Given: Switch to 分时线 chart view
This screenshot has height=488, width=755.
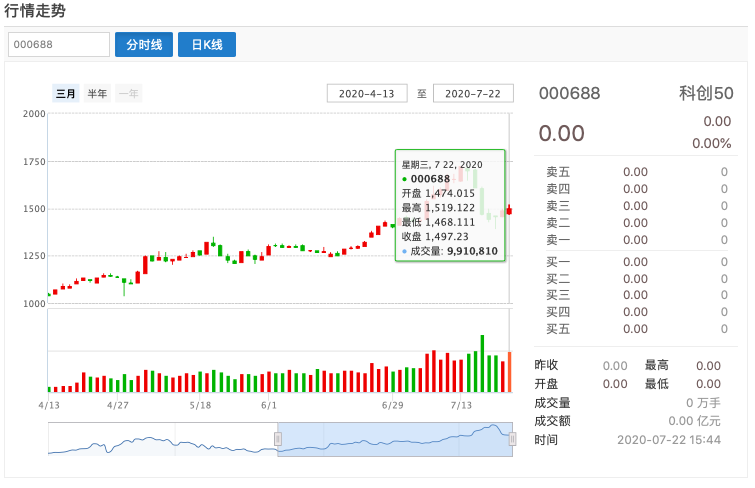Looking at the screenshot, I should point(144,45).
